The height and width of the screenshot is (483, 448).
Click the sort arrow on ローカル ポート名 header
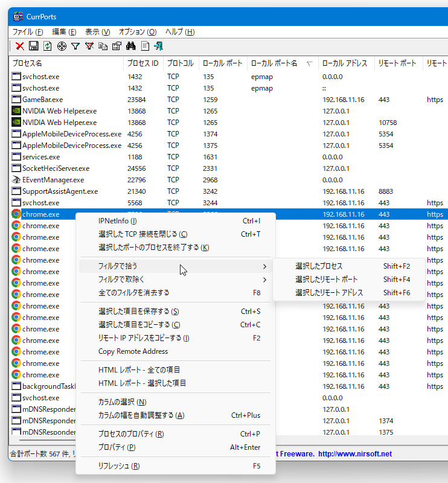(309, 64)
